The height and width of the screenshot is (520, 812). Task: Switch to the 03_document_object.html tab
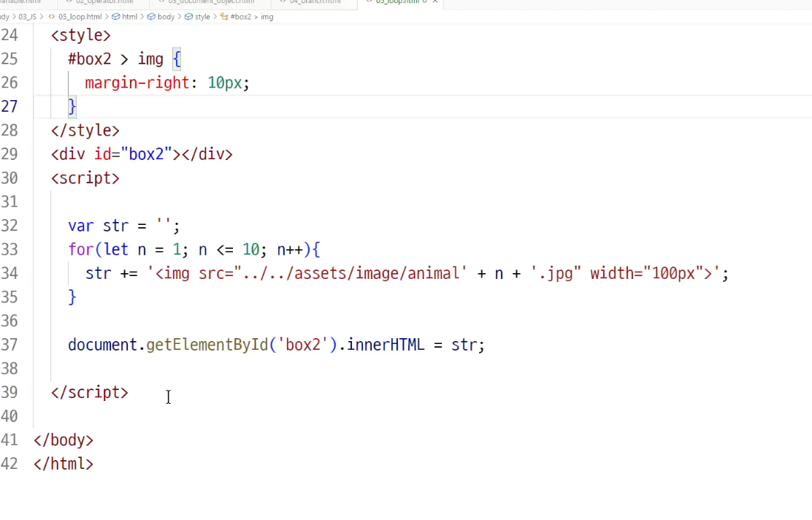pos(210,2)
